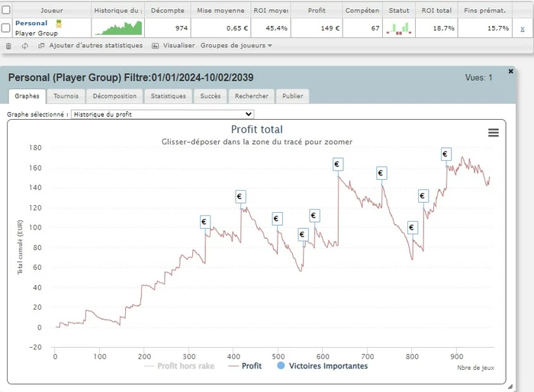Click the 149 € Profit value
The image size is (534, 392).
point(330,28)
